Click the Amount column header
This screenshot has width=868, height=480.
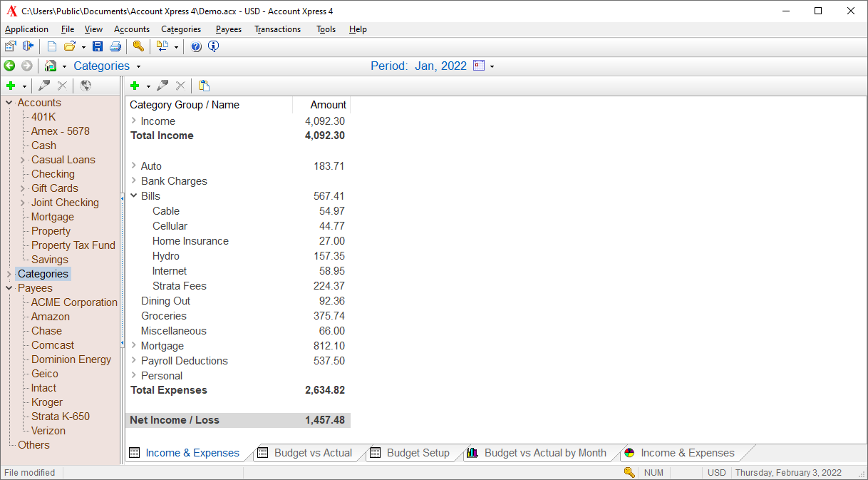(x=328, y=105)
